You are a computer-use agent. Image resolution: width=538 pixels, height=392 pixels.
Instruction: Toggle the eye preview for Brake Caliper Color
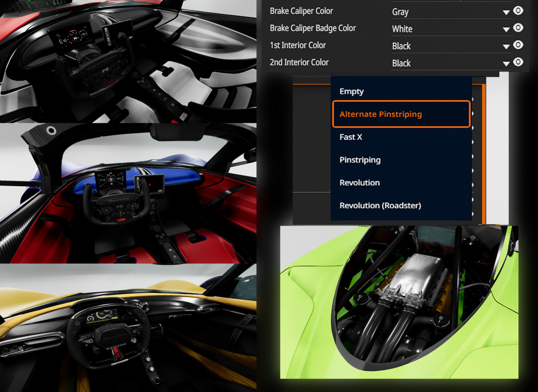[518, 11]
